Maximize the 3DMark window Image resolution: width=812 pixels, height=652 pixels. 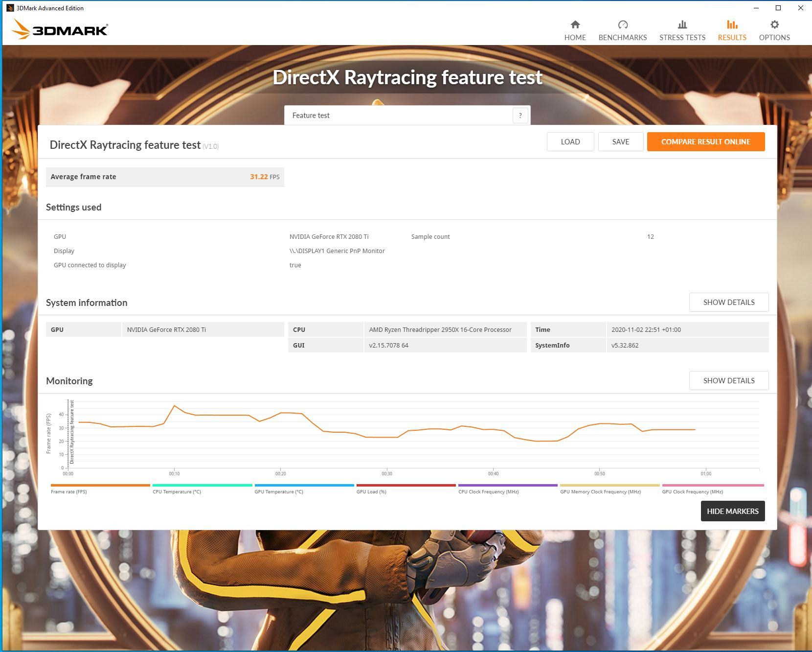(778, 8)
